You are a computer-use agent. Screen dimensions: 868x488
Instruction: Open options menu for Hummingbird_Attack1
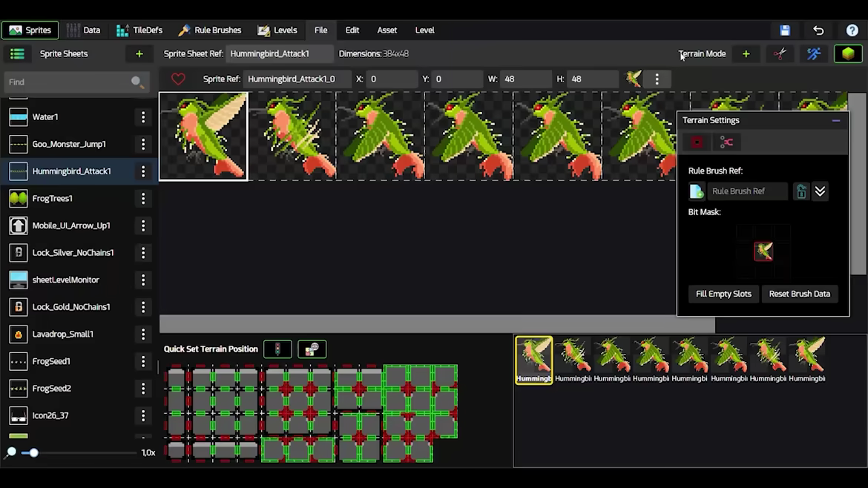pos(143,171)
